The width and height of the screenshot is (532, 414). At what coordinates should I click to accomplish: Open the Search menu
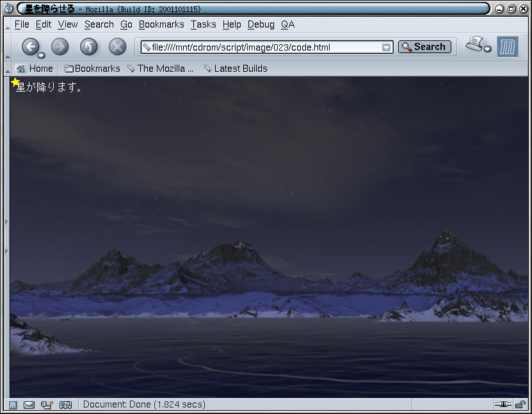pyautogui.click(x=99, y=24)
